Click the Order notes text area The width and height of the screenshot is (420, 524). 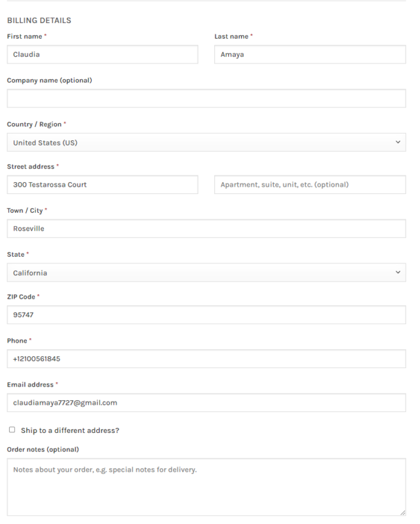click(206, 487)
